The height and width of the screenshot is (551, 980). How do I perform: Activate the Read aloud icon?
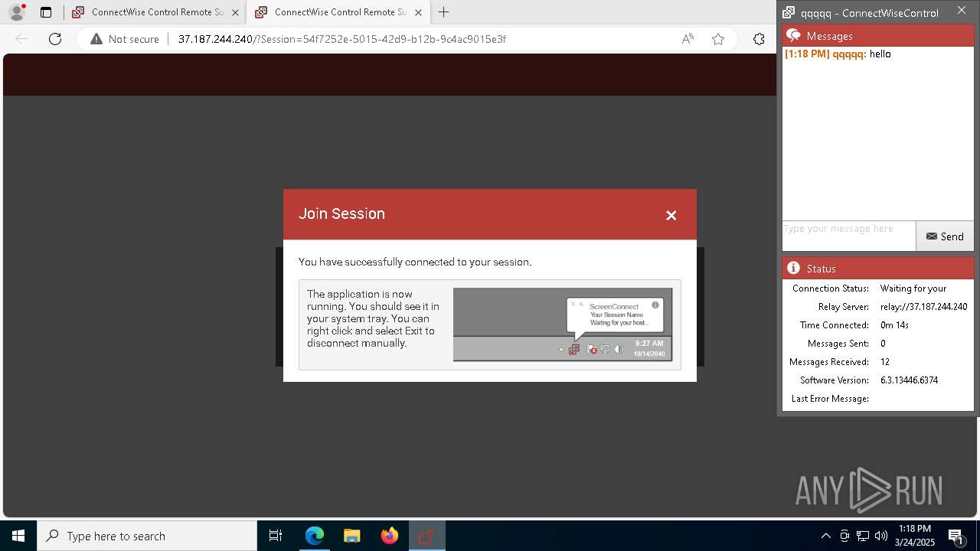tap(688, 39)
